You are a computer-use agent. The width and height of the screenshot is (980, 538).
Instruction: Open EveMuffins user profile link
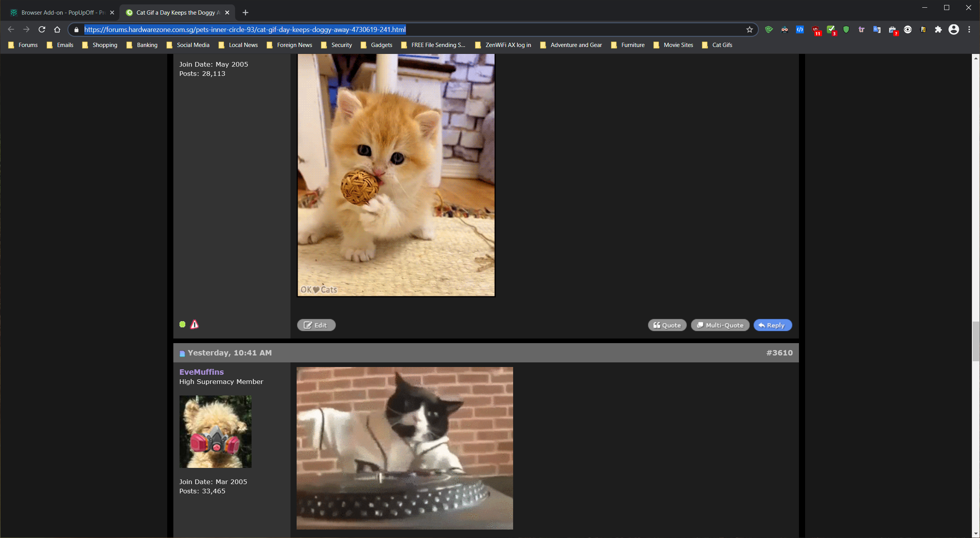click(201, 372)
